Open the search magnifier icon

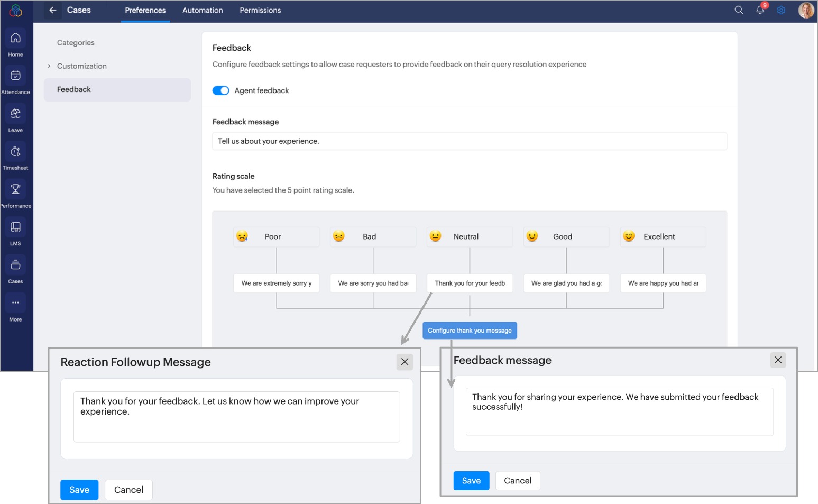coord(739,10)
